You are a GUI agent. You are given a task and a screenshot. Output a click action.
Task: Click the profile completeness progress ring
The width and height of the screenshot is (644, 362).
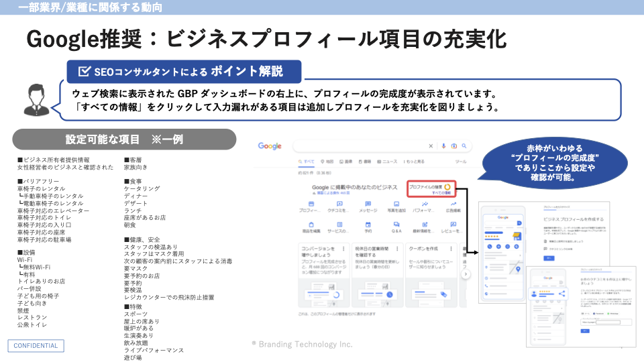pyautogui.click(x=447, y=187)
